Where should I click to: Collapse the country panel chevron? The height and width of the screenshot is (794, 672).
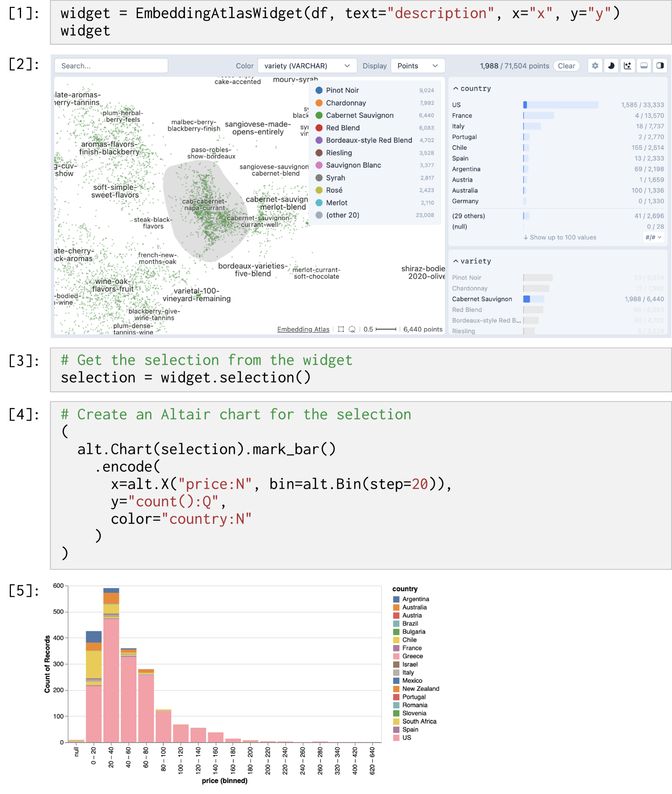pyautogui.click(x=456, y=89)
